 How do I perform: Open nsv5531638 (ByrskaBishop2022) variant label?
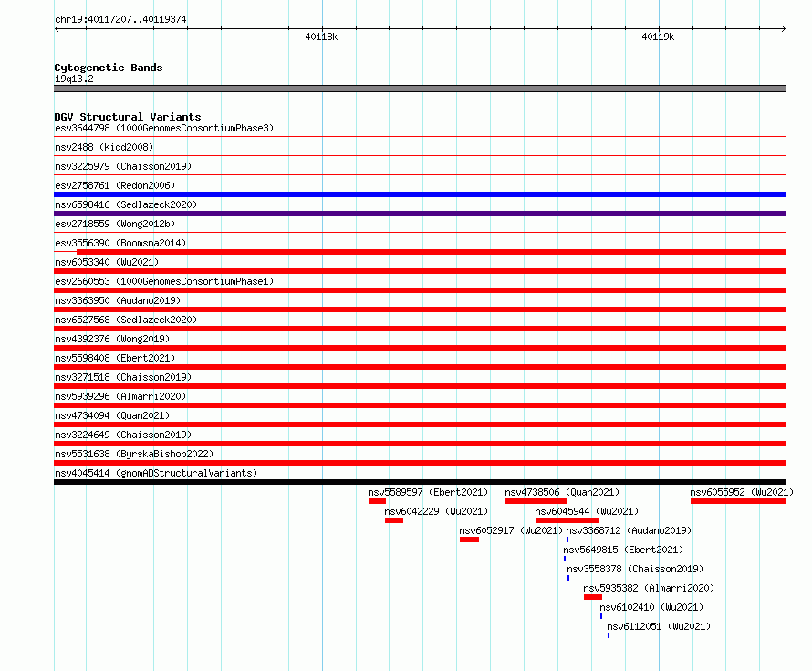tap(134, 454)
